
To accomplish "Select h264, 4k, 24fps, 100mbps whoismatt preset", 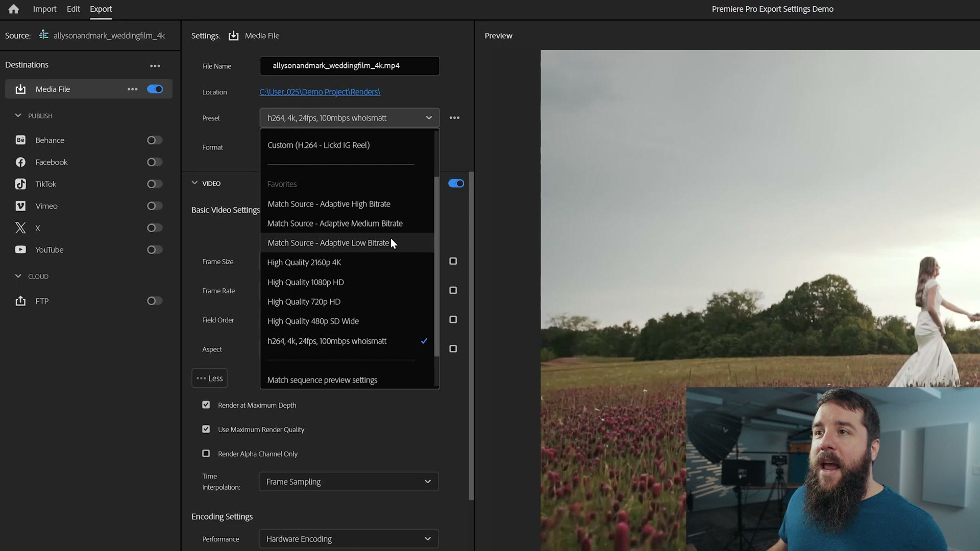I will (347, 341).
